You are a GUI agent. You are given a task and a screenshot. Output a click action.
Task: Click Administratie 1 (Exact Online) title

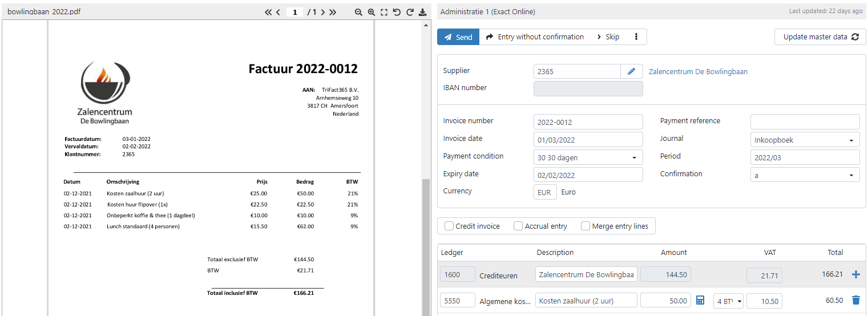click(x=488, y=11)
